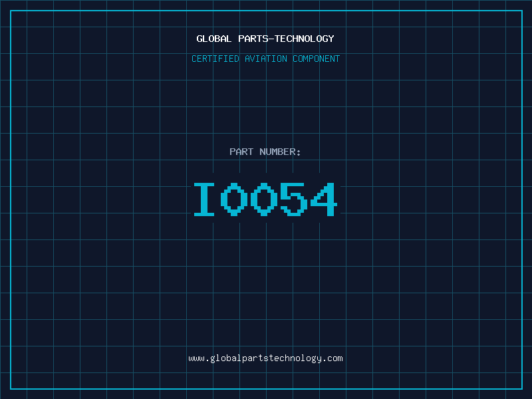
Task: Open the www.globalpartstechnology.com website link
Action: [265, 358]
